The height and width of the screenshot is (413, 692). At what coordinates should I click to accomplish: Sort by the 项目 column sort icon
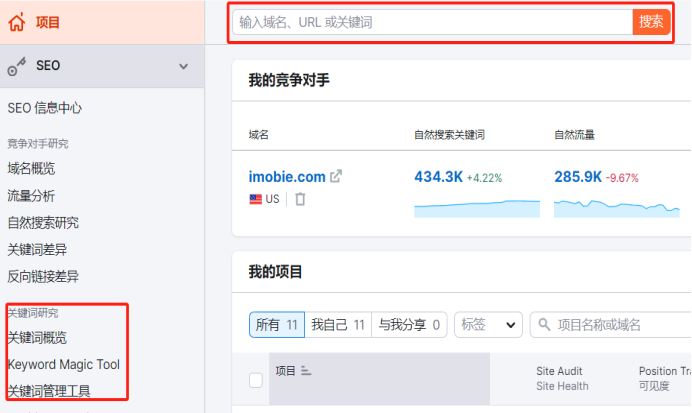point(306,371)
